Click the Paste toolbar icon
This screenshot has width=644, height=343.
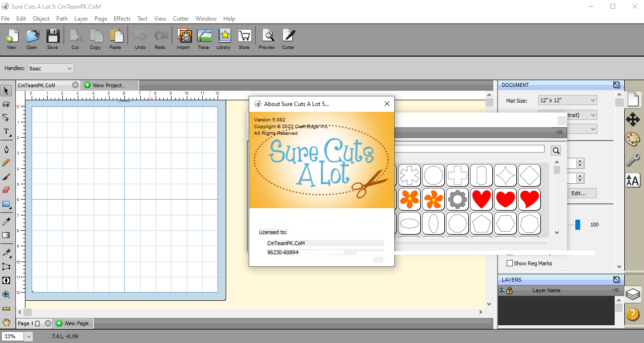click(115, 39)
